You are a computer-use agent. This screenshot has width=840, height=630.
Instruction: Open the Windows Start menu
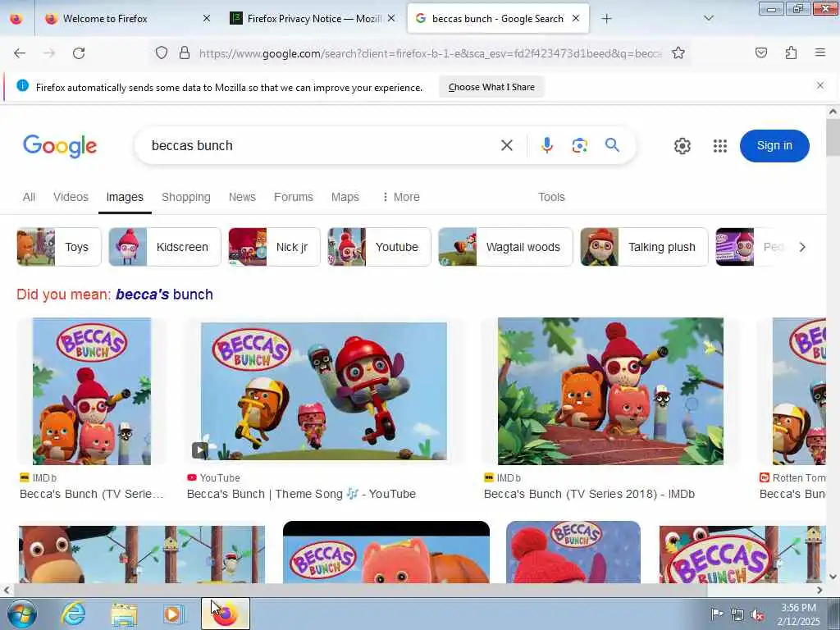point(22,614)
